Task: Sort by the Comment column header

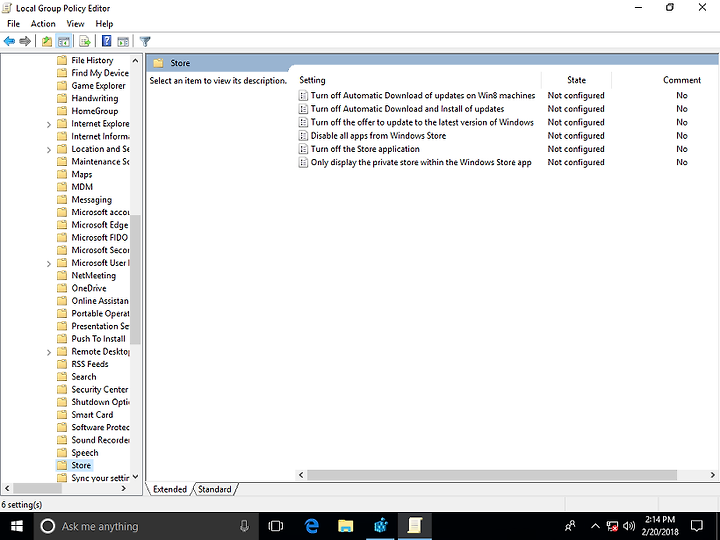Action: coord(682,80)
